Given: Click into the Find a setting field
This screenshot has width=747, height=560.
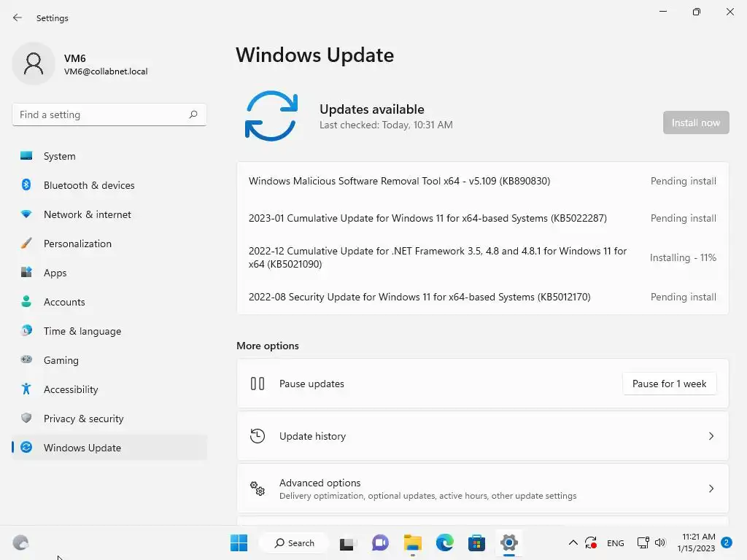Looking at the screenshot, I should (x=109, y=114).
